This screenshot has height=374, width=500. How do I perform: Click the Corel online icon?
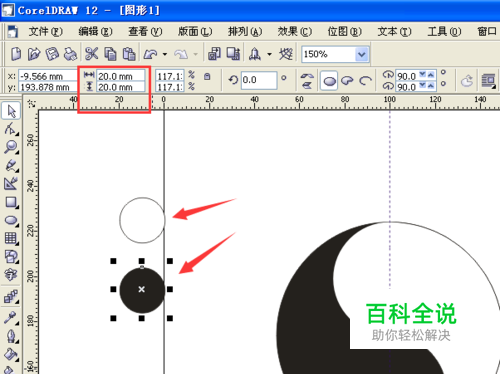286,54
